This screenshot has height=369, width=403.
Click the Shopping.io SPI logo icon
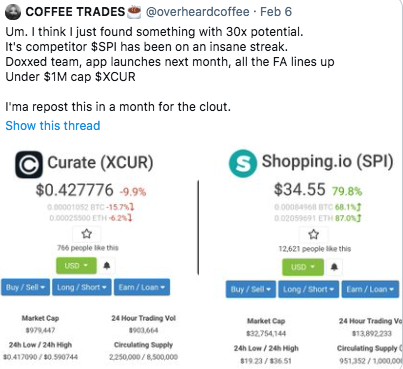pyautogui.click(x=243, y=163)
